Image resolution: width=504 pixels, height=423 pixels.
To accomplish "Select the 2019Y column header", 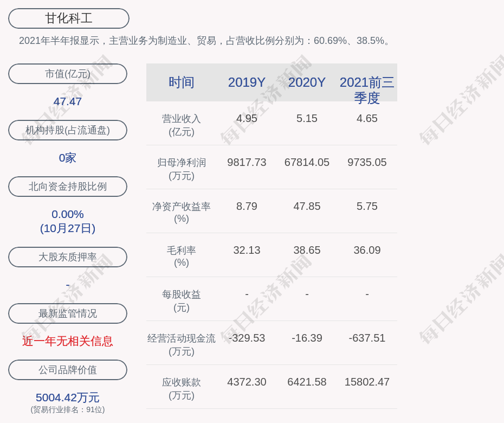I will click(247, 82).
